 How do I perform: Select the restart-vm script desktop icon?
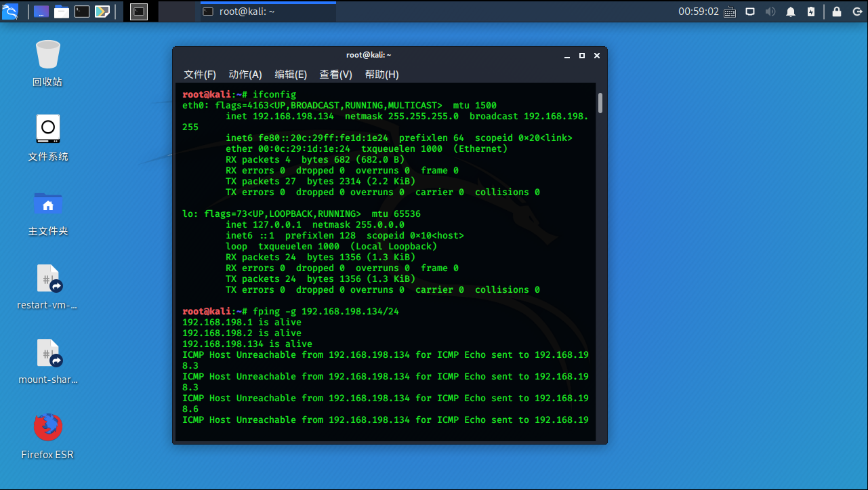click(47, 287)
